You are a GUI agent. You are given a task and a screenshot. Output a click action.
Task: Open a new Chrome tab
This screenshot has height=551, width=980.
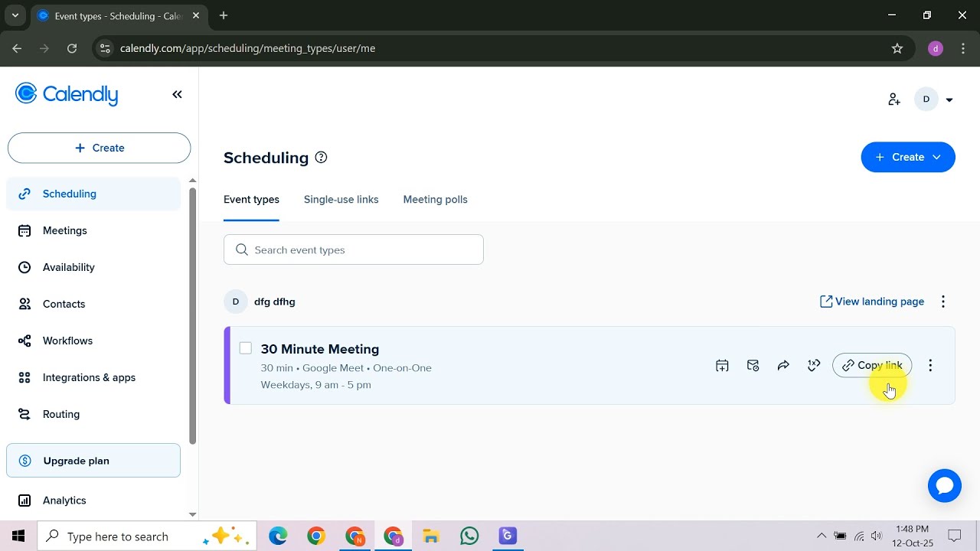click(224, 15)
